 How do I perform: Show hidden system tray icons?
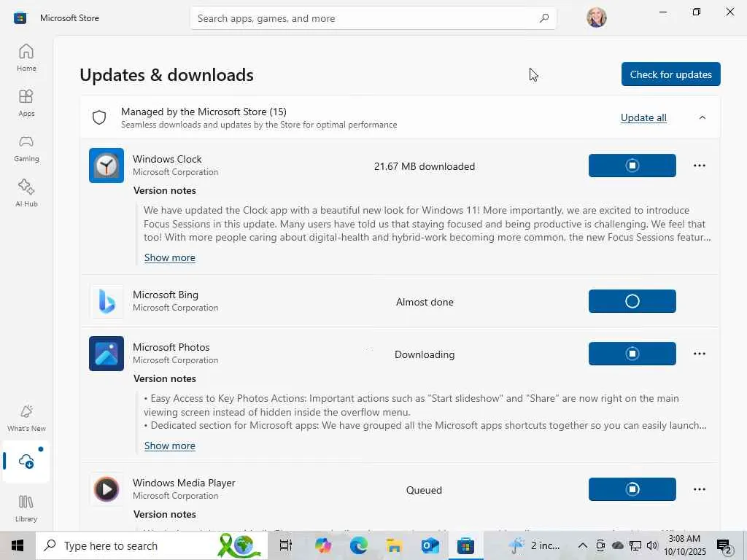(582, 545)
